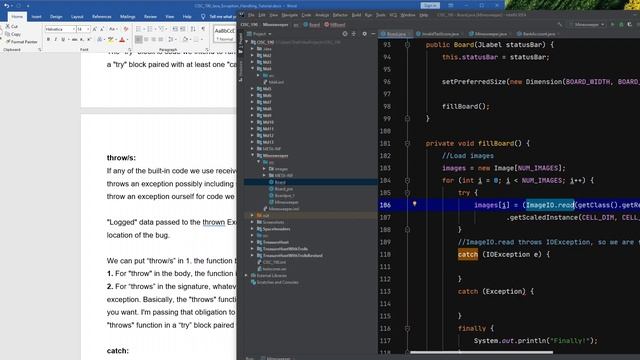Open the Navigate menu in IntelliJ
The height and width of the screenshot is (360, 640).
pyautogui.click(x=289, y=15)
